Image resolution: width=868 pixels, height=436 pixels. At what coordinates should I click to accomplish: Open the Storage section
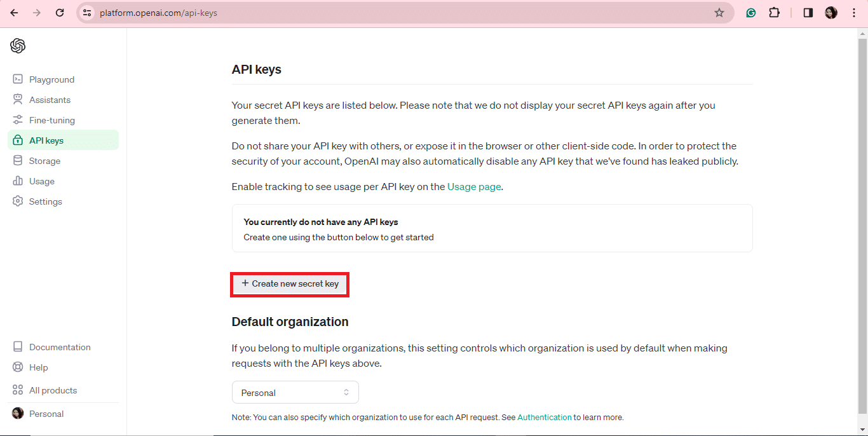click(44, 160)
